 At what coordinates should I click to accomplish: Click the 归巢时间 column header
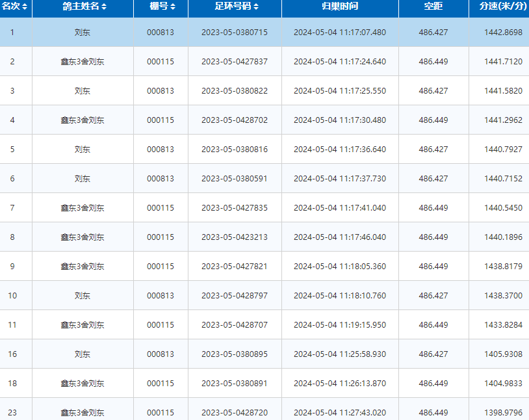[x=339, y=7]
